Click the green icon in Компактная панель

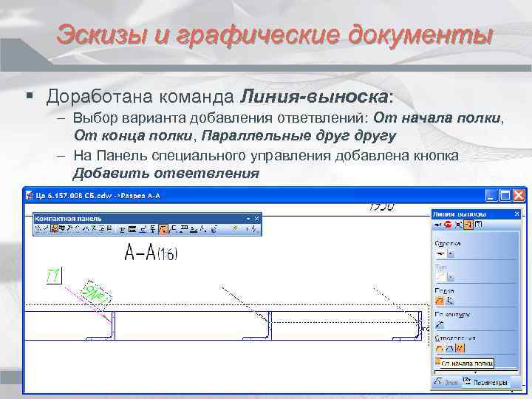pyautogui.click(x=235, y=228)
